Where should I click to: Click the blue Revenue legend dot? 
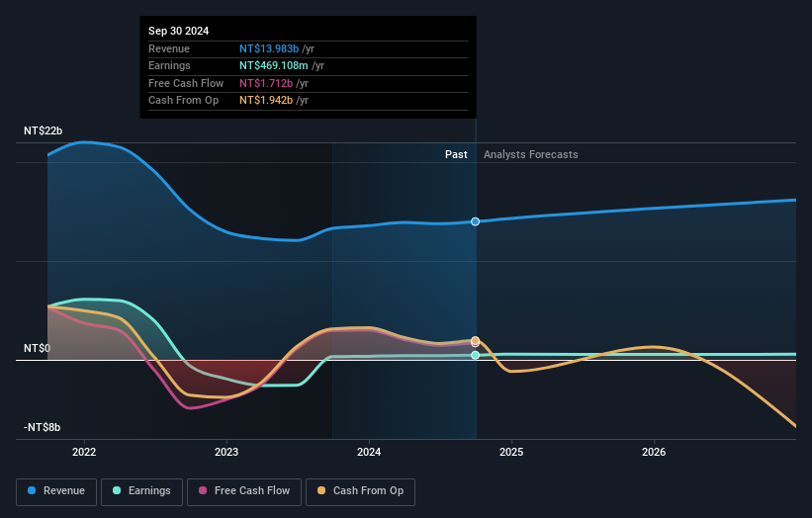pos(32,490)
